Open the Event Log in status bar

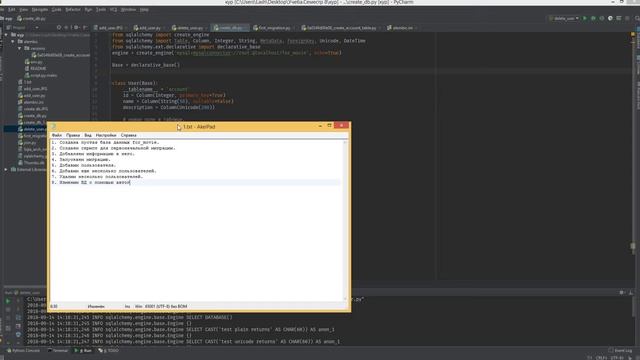620,350
